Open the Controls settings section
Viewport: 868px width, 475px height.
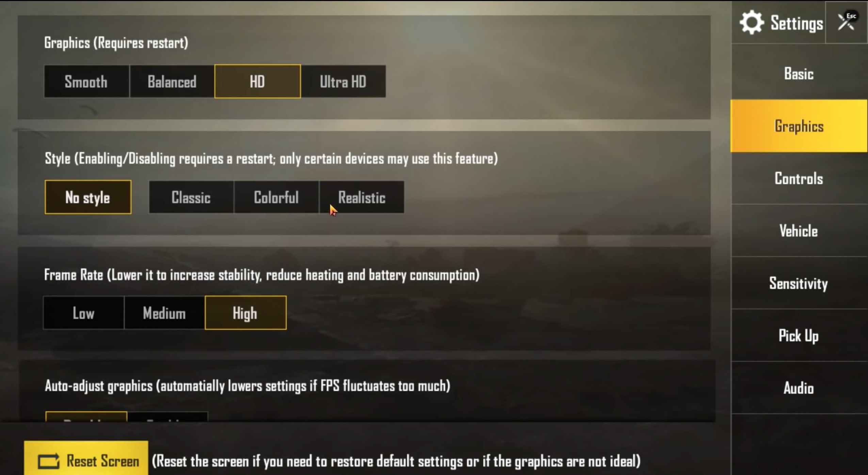click(799, 178)
